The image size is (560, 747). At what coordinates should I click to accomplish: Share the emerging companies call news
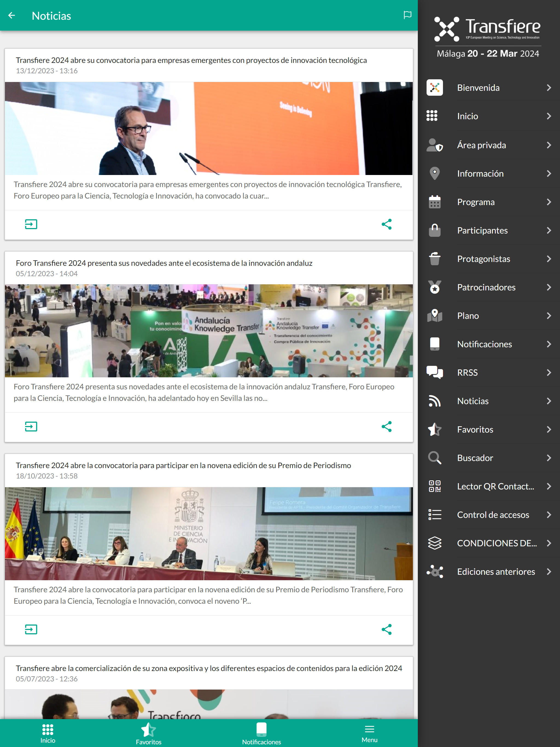(386, 224)
